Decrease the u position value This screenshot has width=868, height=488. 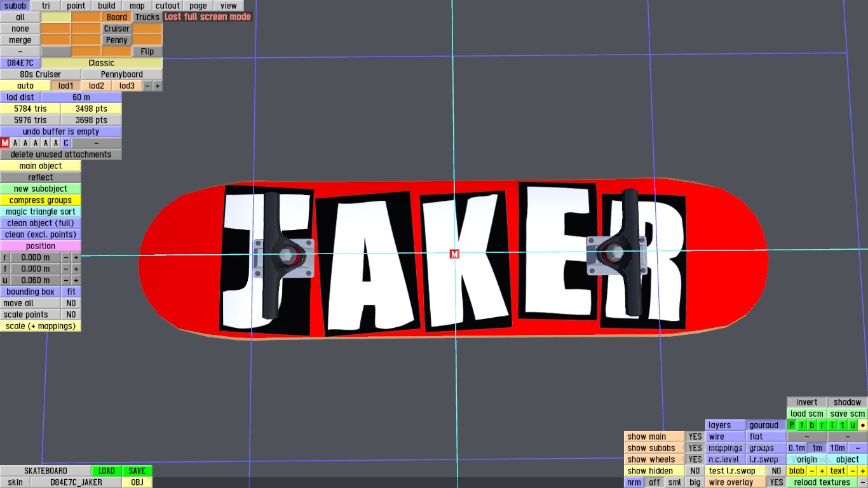pyautogui.click(x=66, y=280)
